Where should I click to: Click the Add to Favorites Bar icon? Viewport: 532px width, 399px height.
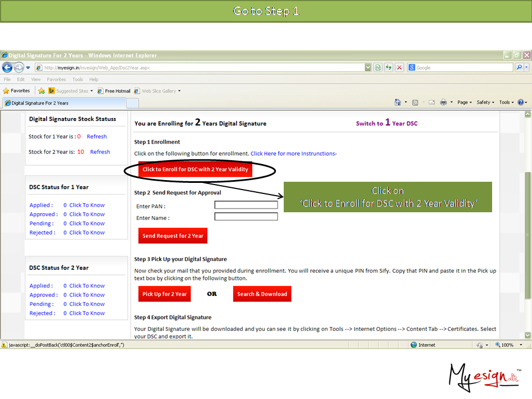[42, 91]
